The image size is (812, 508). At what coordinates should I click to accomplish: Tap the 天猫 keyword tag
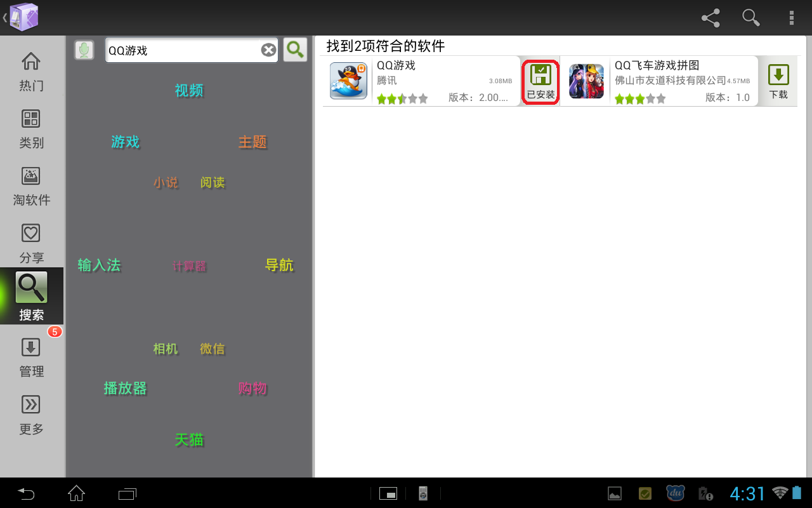click(x=189, y=439)
